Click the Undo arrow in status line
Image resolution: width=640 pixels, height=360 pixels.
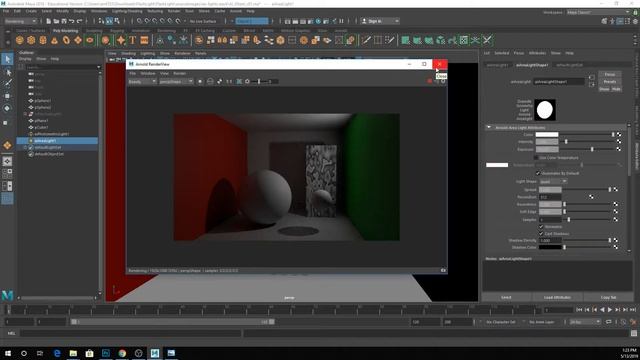click(x=72, y=21)
